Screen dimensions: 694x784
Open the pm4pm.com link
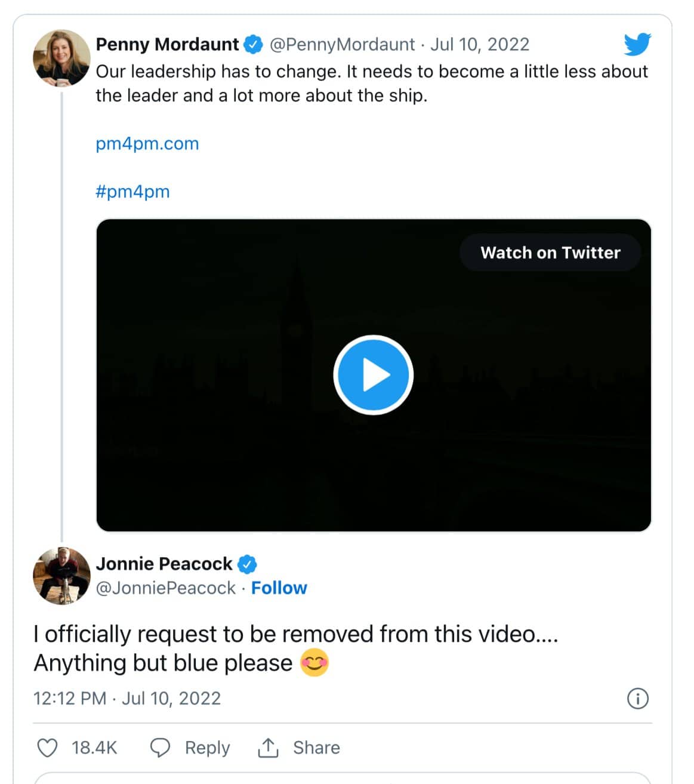coord(147,143)
